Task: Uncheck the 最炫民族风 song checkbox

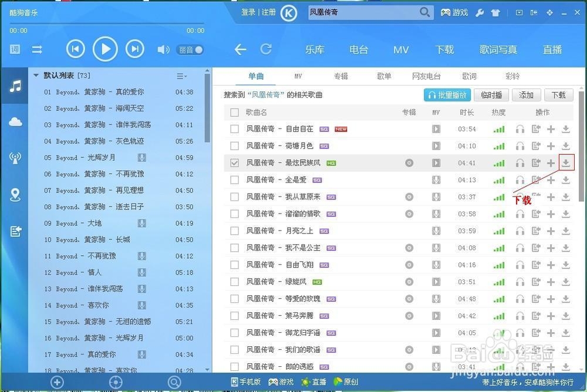Action: point(234,163)
